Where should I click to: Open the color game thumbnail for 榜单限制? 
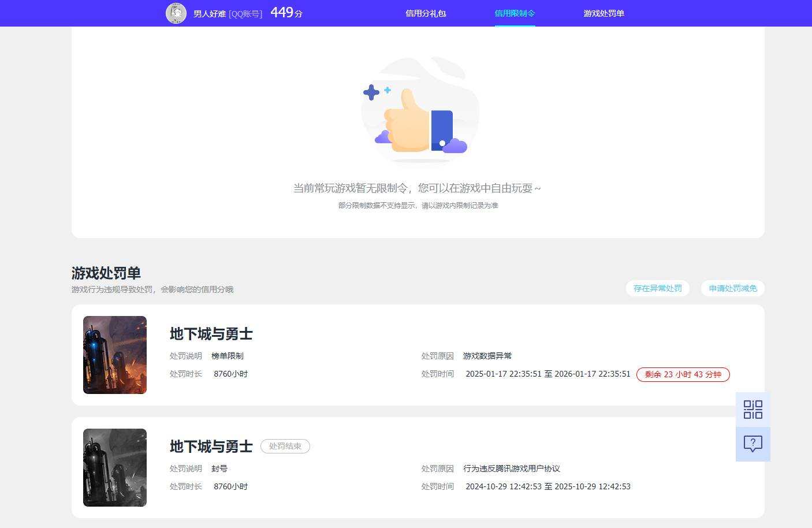pos(115,355)
